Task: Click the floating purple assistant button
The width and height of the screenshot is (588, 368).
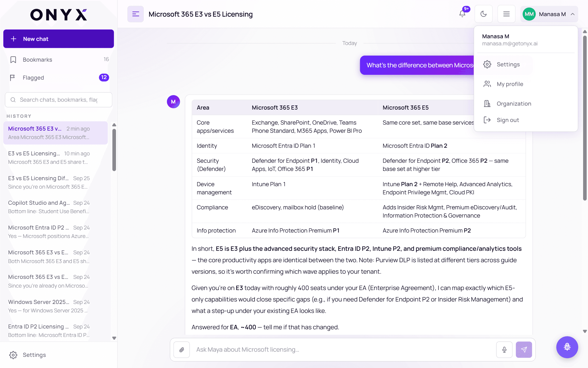Action: click(567, 347)
